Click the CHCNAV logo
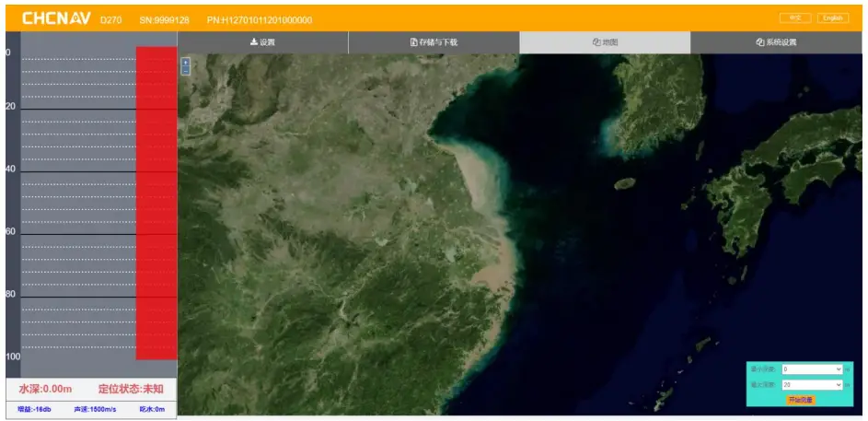868x421 pixels. pos(56,18)
